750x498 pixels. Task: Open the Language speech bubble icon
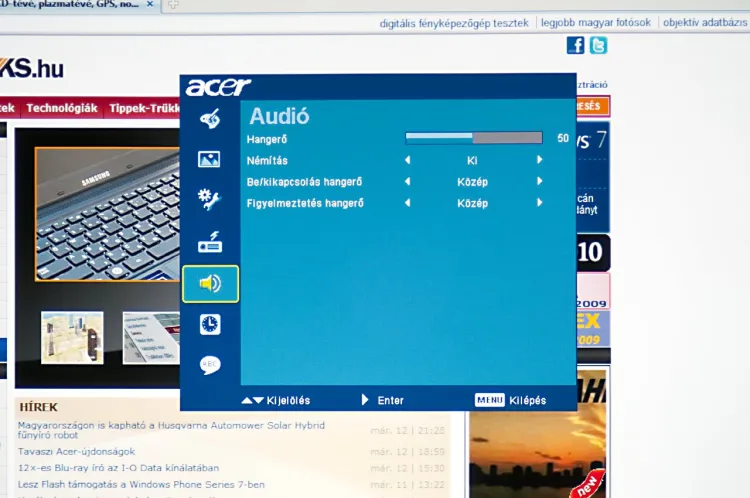click(x=209, y=365)
